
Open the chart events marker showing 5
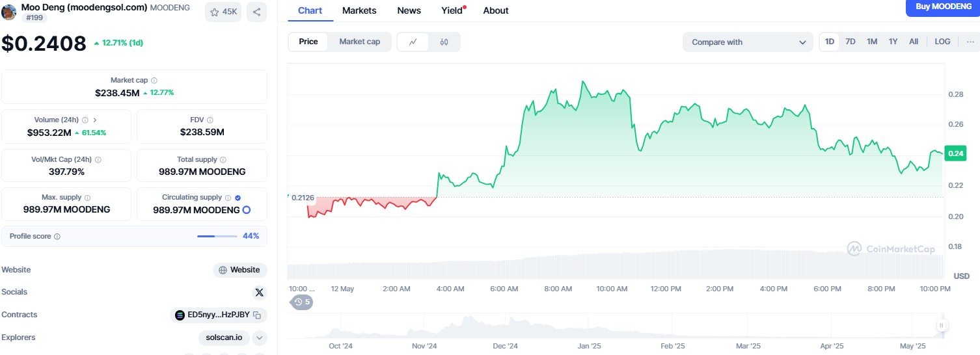302,302
